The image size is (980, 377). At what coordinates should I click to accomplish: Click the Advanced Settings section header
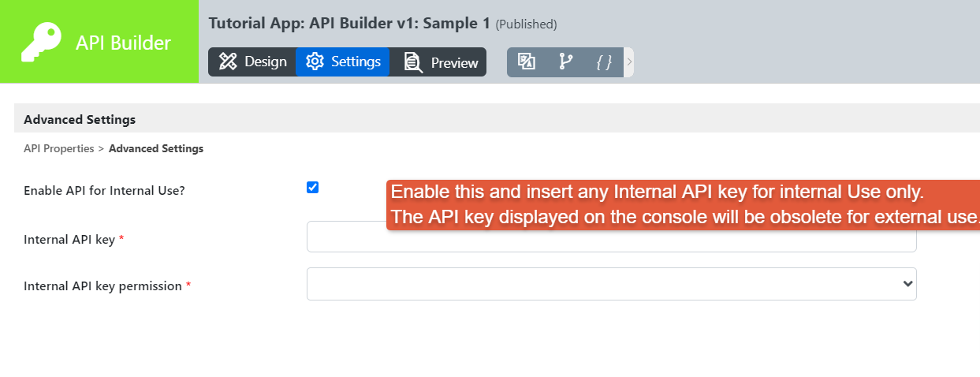tap(80, 120)
